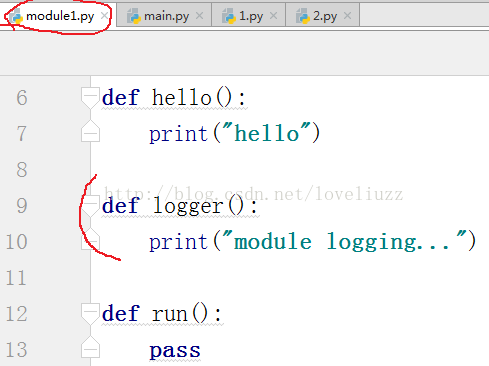
Task: Click the fold end marker on line 7
Action: coord(90,131)
